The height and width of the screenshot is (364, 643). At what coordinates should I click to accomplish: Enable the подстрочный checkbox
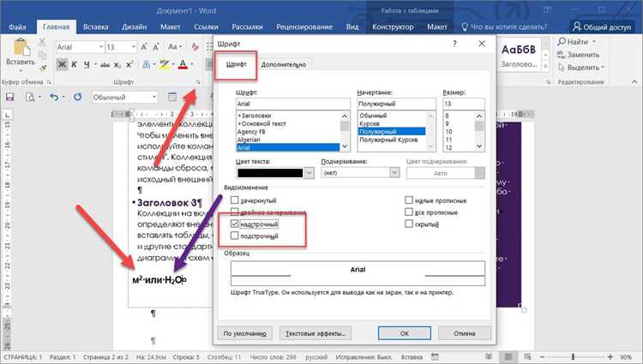[235, 236]
